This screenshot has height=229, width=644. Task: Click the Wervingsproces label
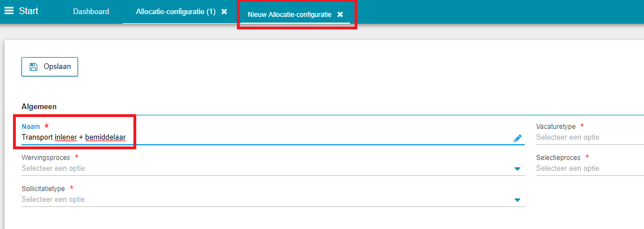(46, 158)
